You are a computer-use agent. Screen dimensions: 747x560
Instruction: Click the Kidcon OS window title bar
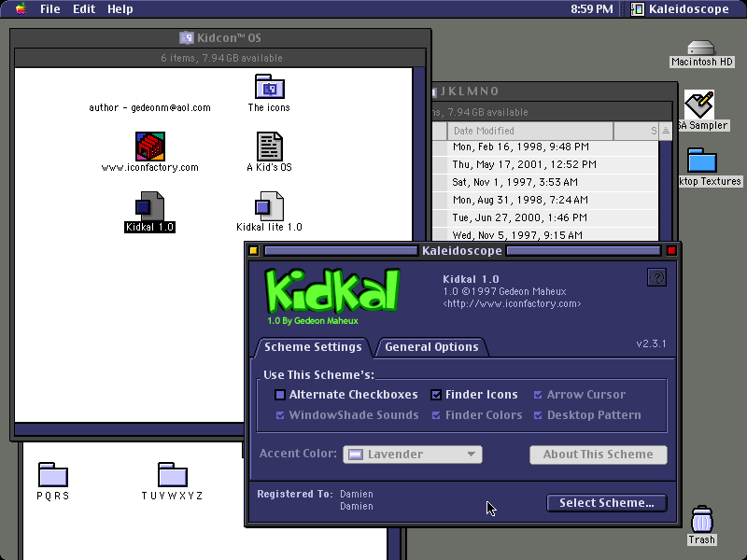tap(220, 37)
